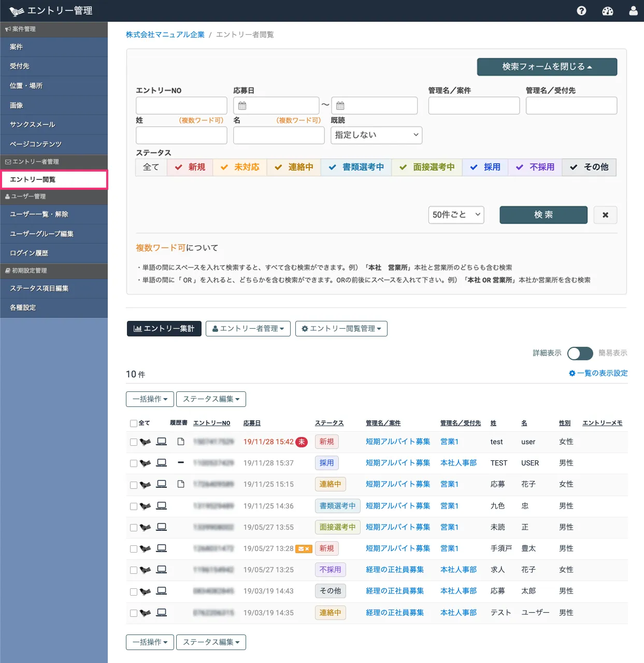Check the checkbox for 九色 忠 row
This screenshot has width=644, height=663.
tap(134, 506)
